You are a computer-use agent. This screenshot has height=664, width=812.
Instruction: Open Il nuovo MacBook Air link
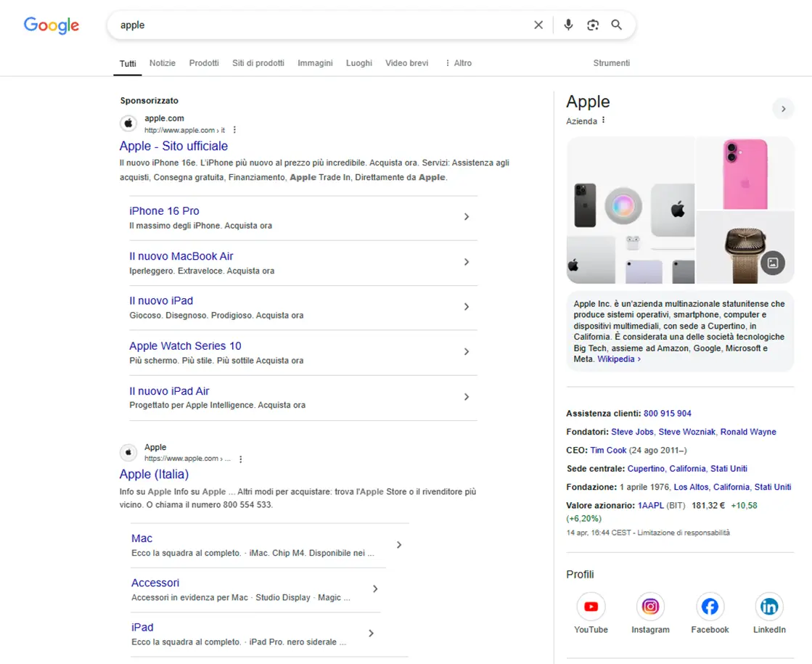[x=181, y=256]
